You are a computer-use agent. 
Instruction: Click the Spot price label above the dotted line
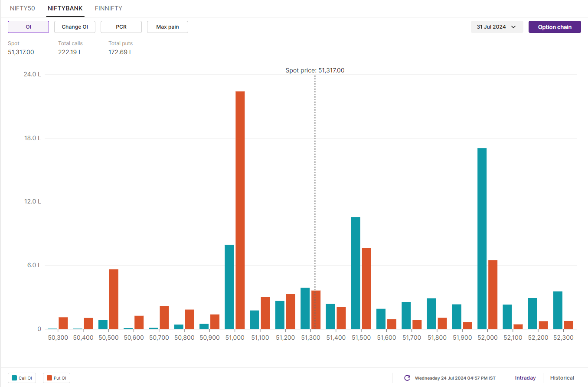coord(315,70)
